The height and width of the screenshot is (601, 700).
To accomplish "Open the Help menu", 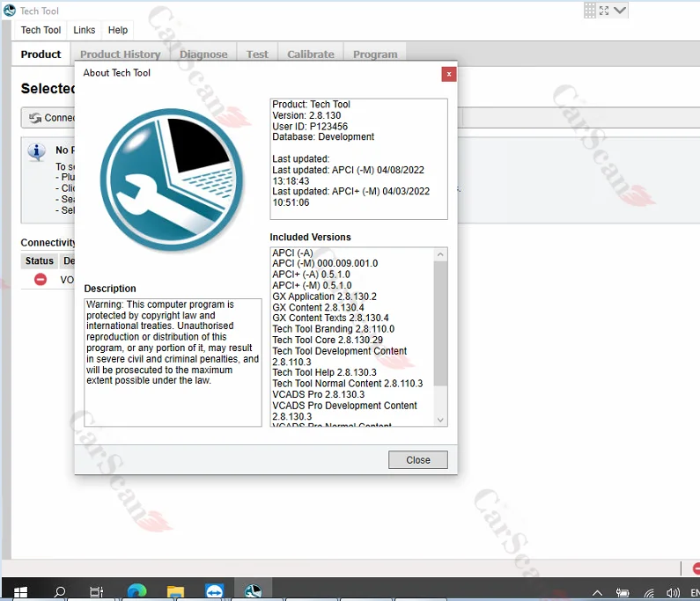I will click(x=118, y=30).
